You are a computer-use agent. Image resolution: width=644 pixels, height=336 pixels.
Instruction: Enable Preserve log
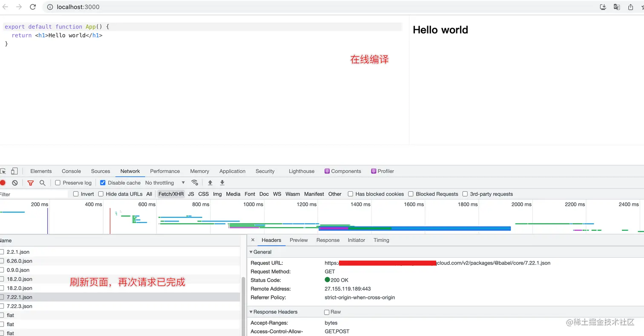pos(57,182)
